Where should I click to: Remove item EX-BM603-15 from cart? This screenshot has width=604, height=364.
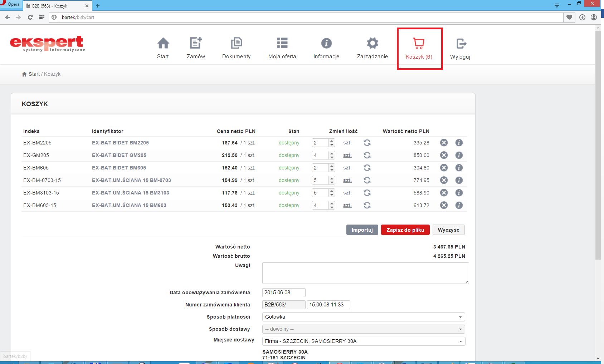[444, 205]
